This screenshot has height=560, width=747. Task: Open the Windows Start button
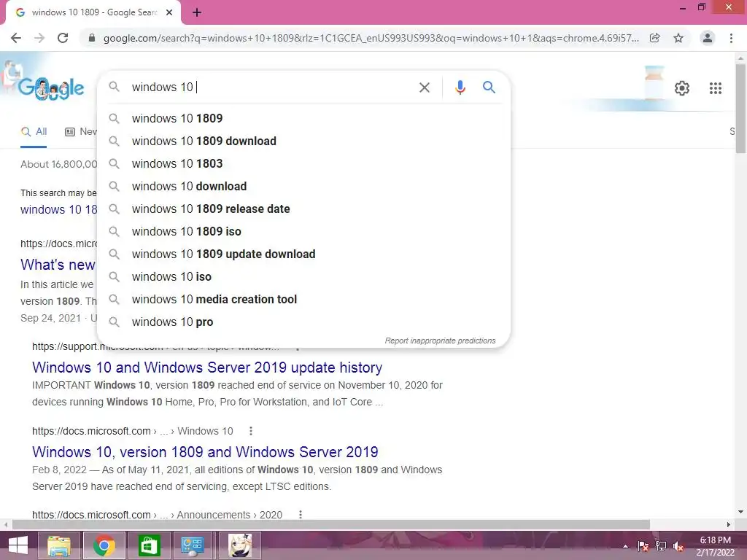pyautogui.click(x=18, y=545)
